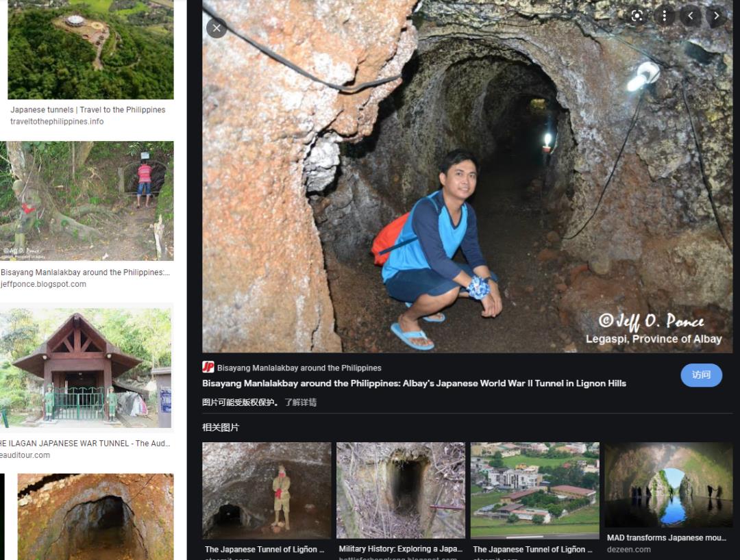Viewport: 740px width, 560px height.
Task: Open 'ILAGAN JAPANESE WAR TUNNEL' caption
Action: (x=86, y=443)
